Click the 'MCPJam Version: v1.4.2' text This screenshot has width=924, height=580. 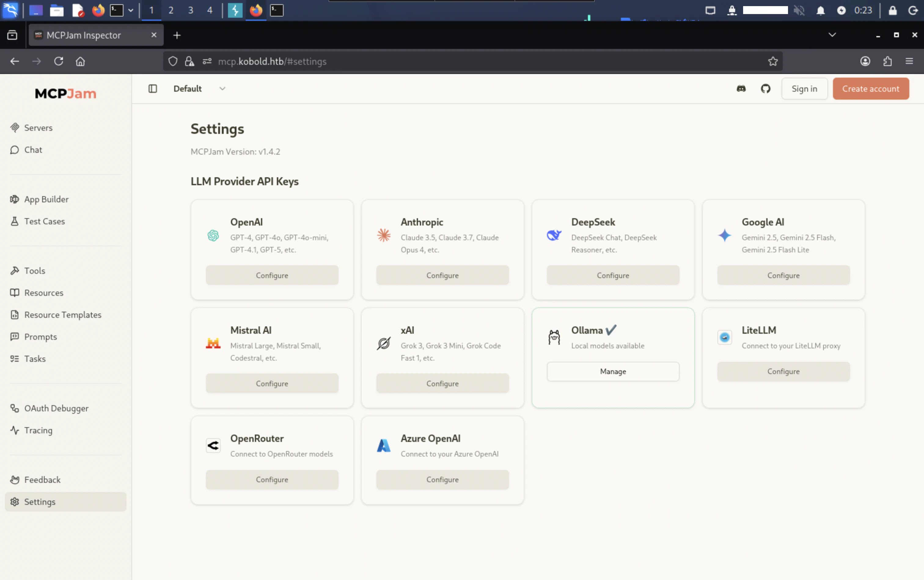point(236,152)
